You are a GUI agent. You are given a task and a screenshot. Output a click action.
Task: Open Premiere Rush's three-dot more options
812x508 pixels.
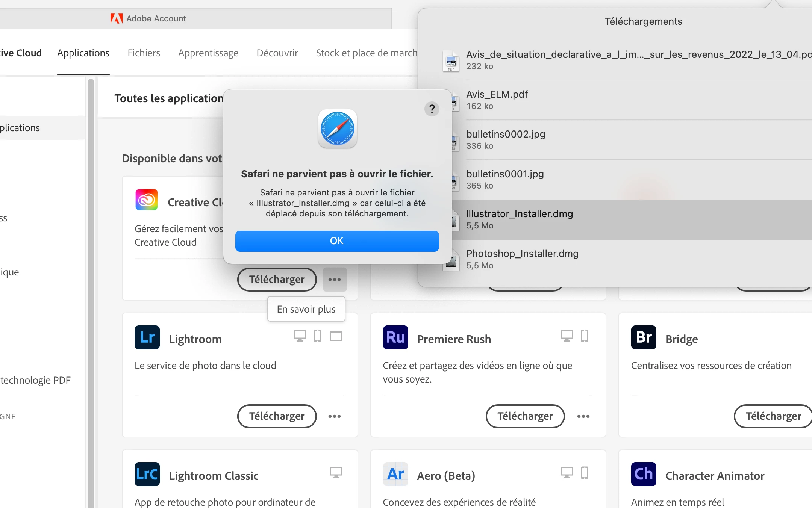coord(583,416)
